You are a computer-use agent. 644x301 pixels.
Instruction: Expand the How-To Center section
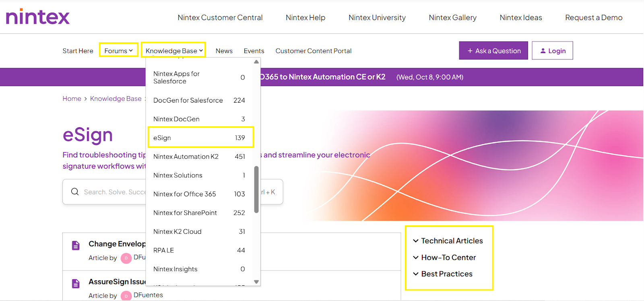[444, 257]
